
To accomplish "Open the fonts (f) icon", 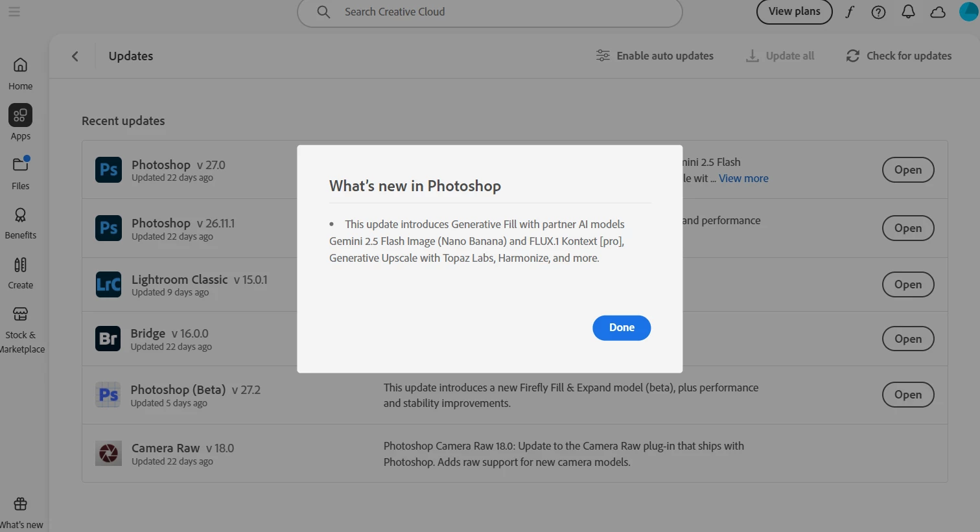I will (x=849, y=12).
